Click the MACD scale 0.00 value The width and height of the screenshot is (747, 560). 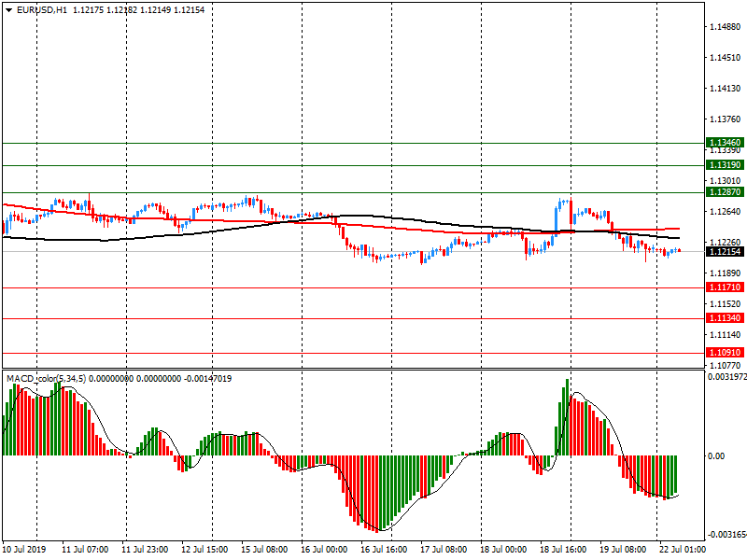click(716, 456)
